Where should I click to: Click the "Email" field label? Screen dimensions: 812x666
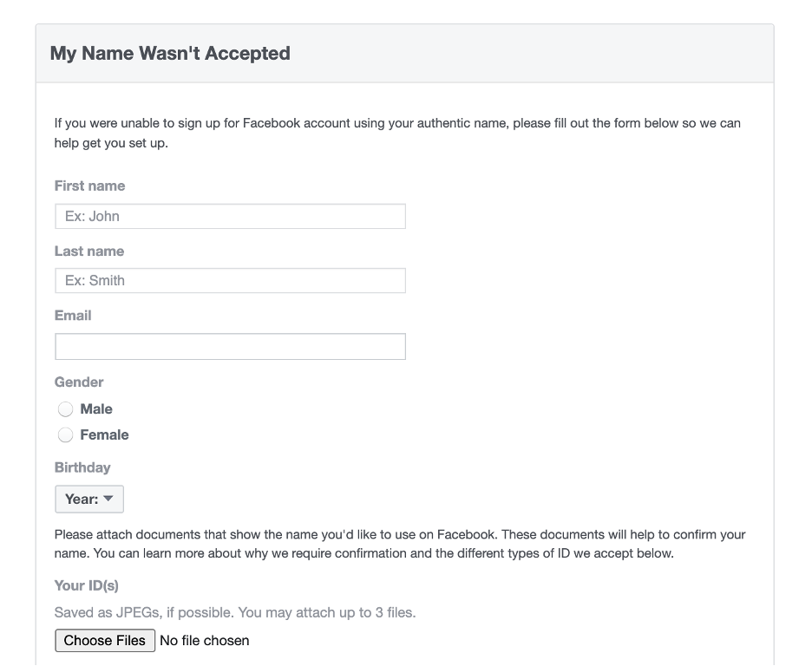(x=73, y=315)
